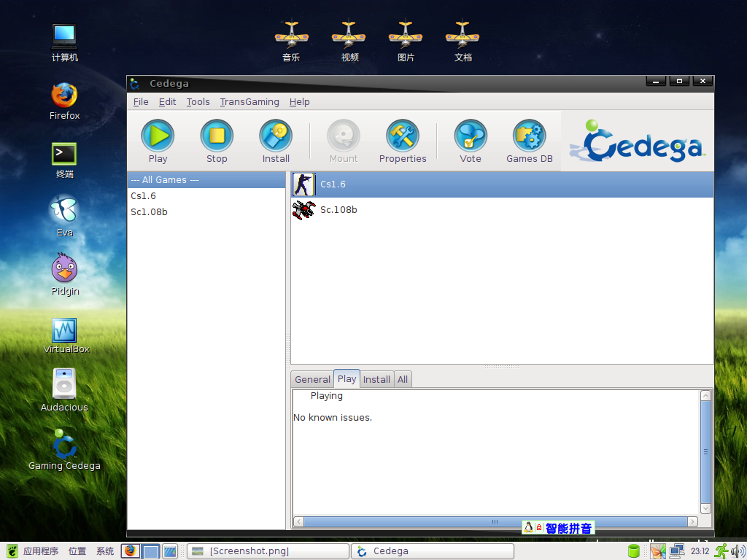This screenshot has height=560, width=747.
Task: Click the Stop toolbar button
Action: (217, 141)
